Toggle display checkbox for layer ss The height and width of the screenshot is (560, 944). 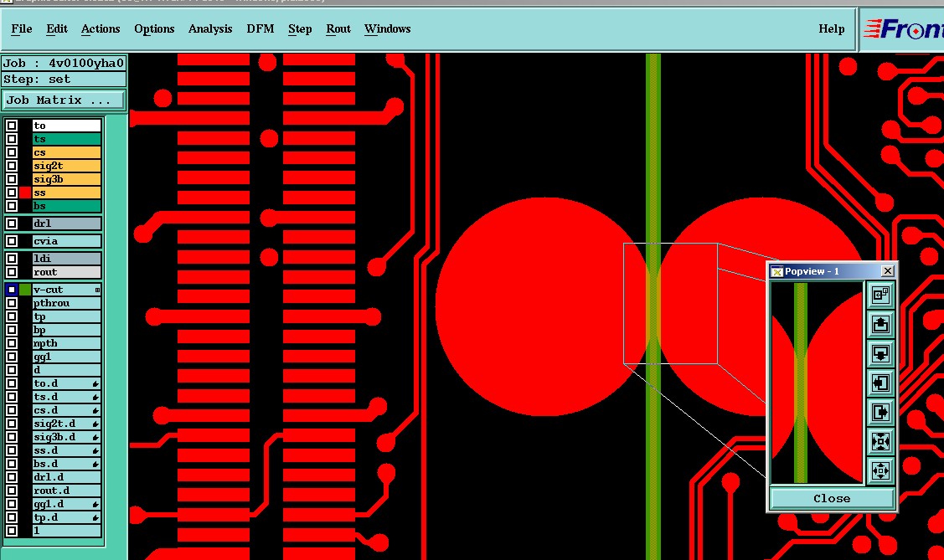pos(12,193)
